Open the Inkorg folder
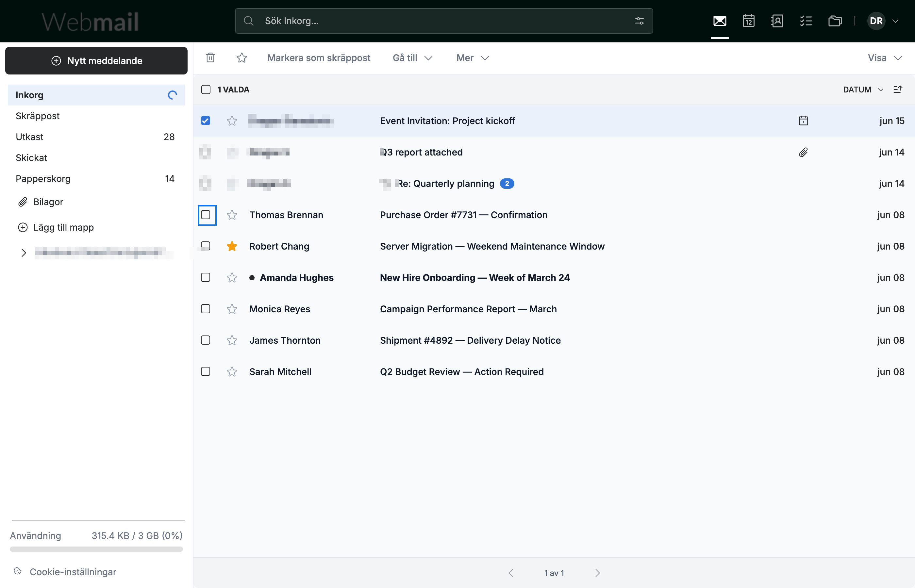The width and height of the screenshot is (915, 588). tap(96, 95)
